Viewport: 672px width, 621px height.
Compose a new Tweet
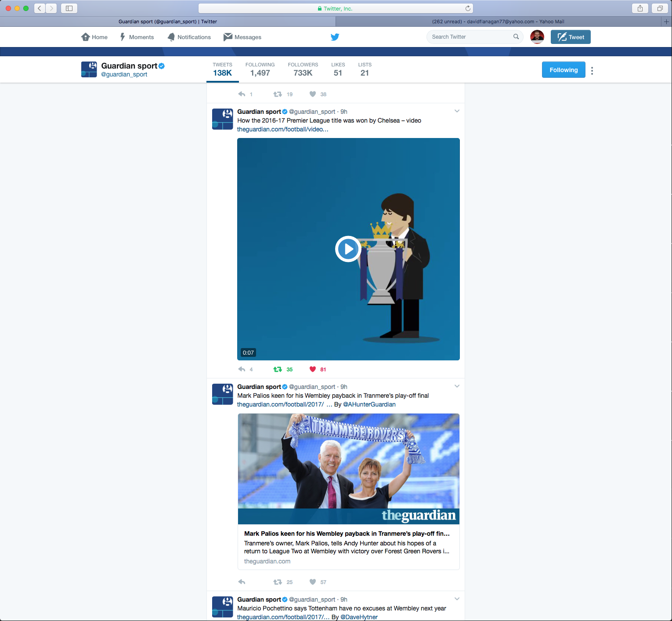571,37
